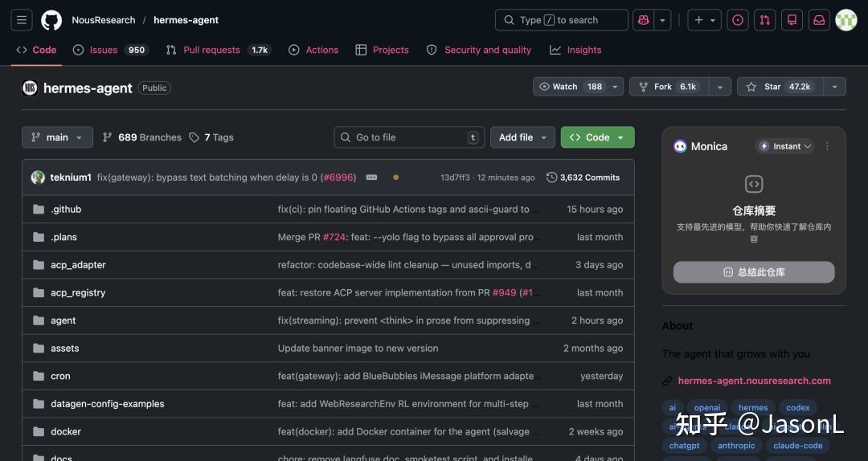Image resolution: width=868 pixels, height=461 pixels.
Task: Focus the 'Go to file' search field
Action: tap(409, 137)
